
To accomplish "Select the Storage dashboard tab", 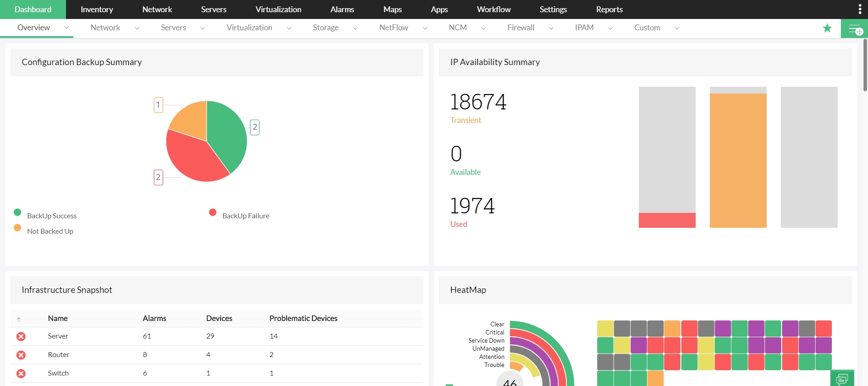I will click(326, 28).
